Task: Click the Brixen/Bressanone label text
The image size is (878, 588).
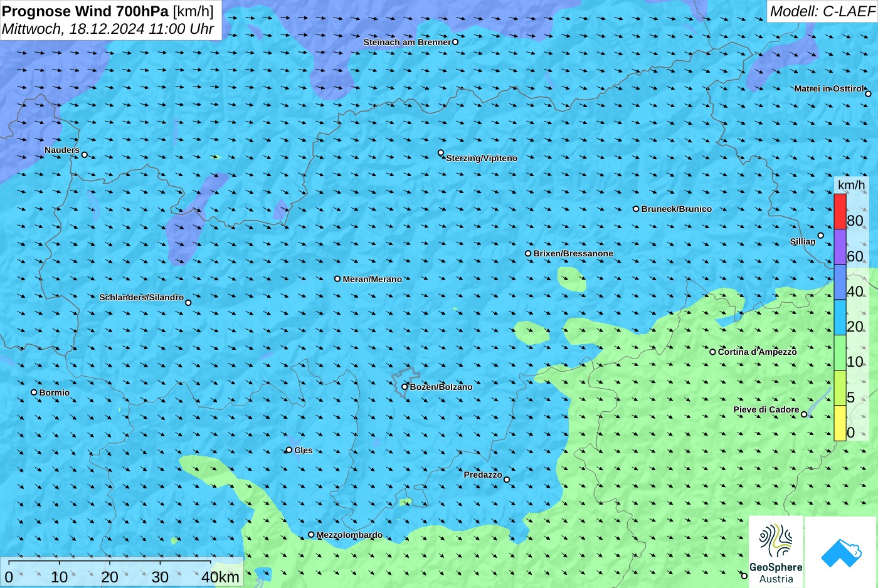Action: (x=573, y=253)
